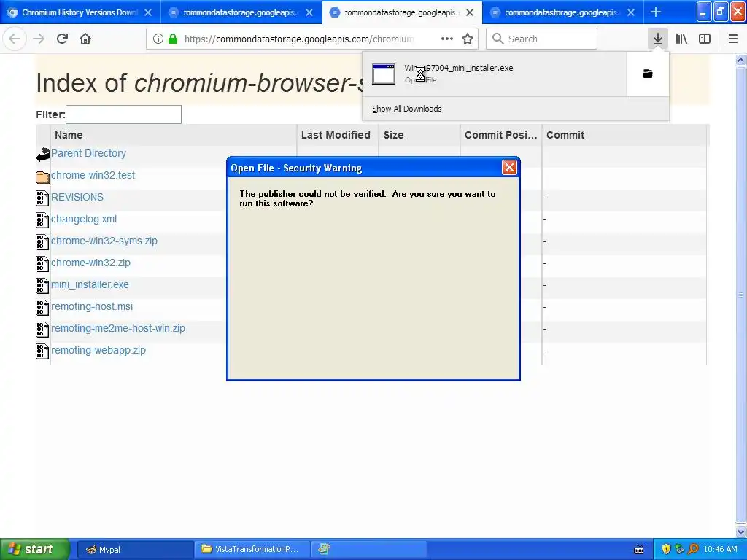Viewport: 747px width, 560px height.
Task: Click the page scrollbar down arrow
Action: point(741,531)
